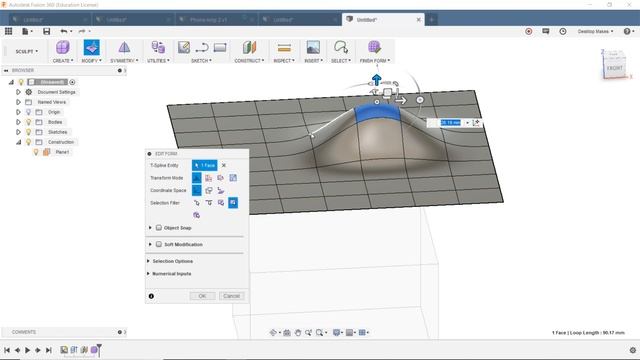
Task: Toggle visibility bulb of Construction folder
Action: click(29, 142)
